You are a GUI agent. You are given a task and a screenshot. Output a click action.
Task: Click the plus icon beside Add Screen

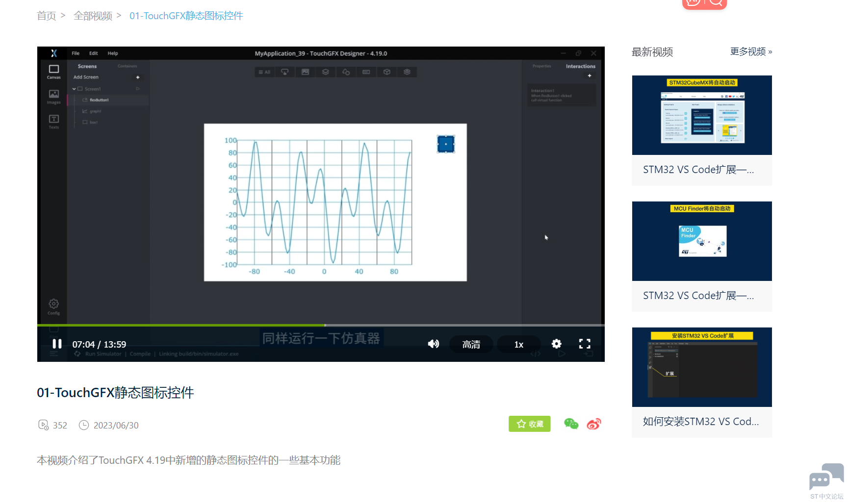(138, 77)
